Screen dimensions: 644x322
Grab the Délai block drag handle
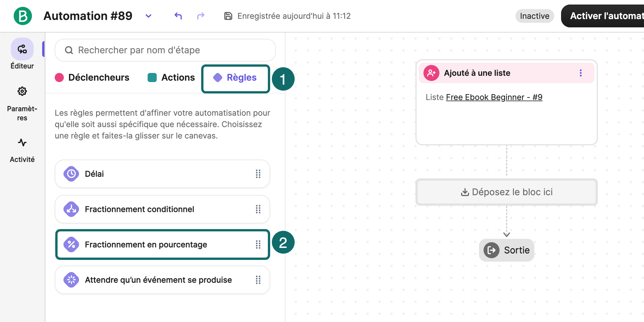tap(258, 174)
